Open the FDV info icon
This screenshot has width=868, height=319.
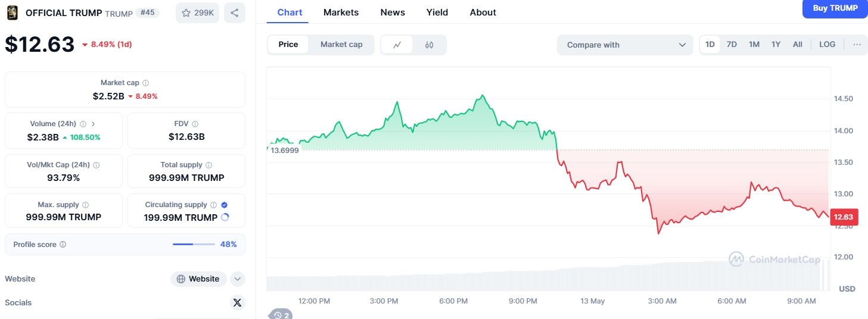195,124
